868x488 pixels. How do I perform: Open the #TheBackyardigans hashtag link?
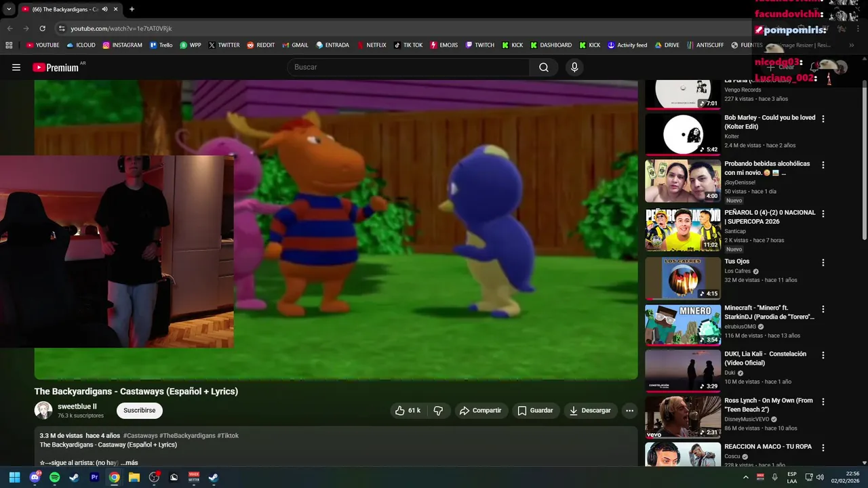[187, 436]
